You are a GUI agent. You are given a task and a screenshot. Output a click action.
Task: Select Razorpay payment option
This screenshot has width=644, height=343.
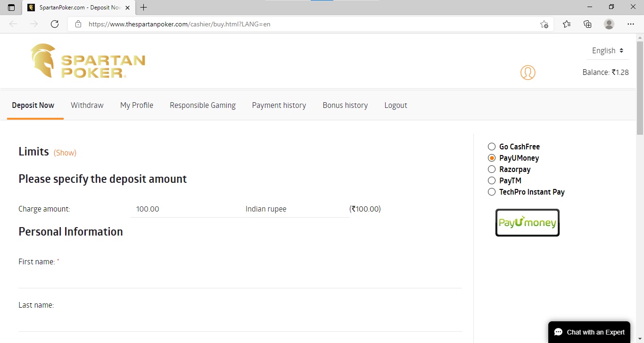492,169
